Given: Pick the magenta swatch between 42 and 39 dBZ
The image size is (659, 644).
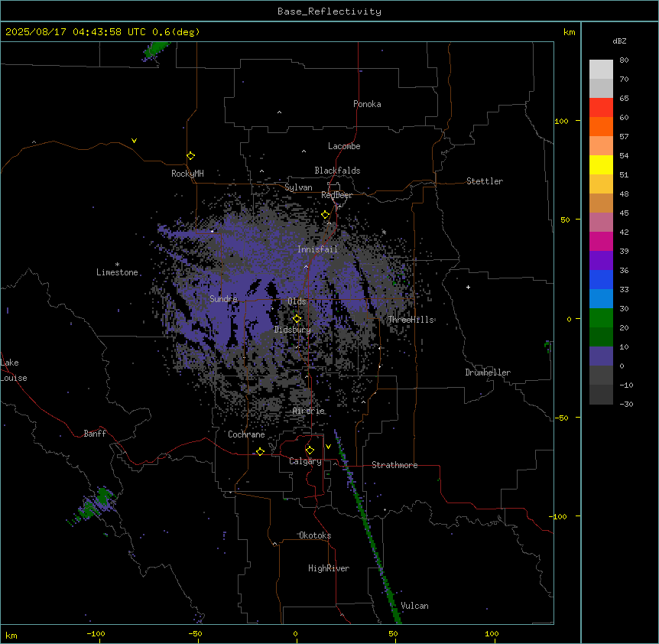Looking at the screenshot, I should click(x=601, y=241).
